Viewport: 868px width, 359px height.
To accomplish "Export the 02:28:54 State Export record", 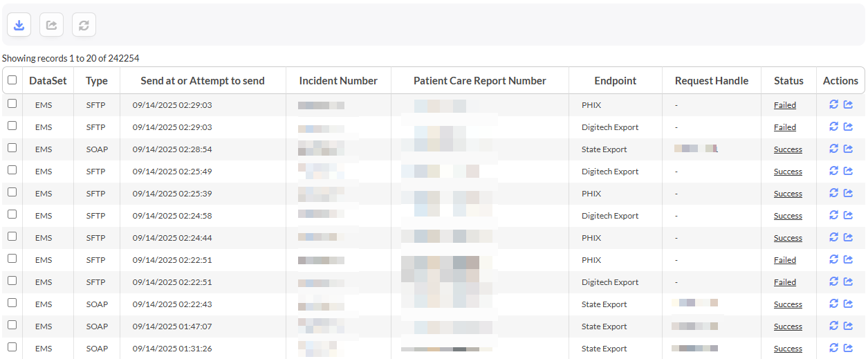I will (x=848, y=149).
